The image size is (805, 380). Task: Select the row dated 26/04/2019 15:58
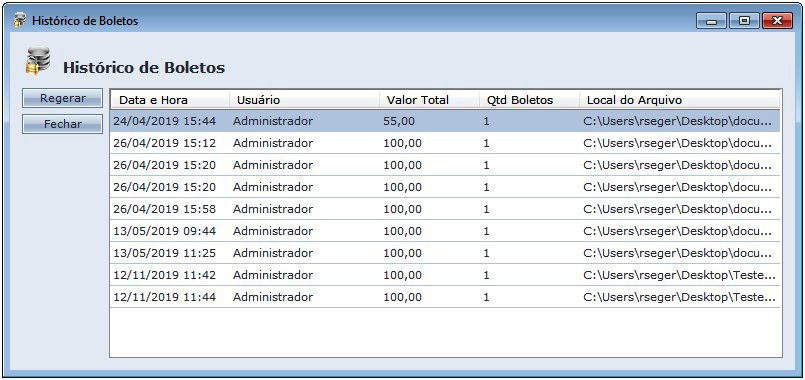point(445,209)
